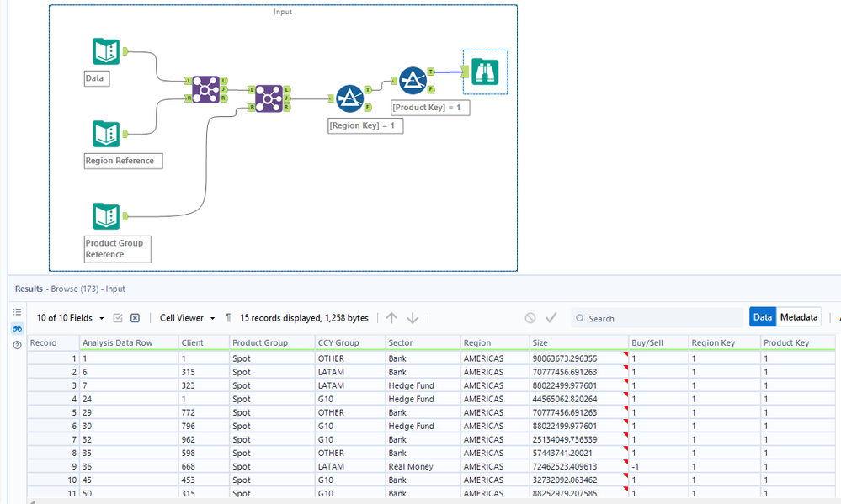Select the Data annotation label
841x504 pixels.
tap(97, 78)
